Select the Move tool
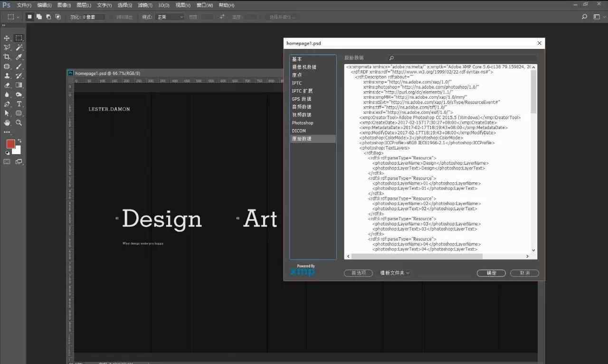 tap(7, 38)
